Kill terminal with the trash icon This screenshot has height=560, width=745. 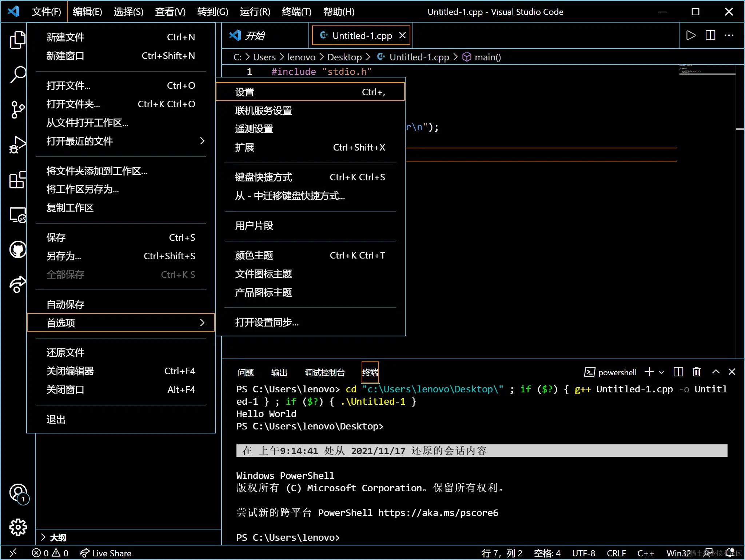click(x=696, y=372)
